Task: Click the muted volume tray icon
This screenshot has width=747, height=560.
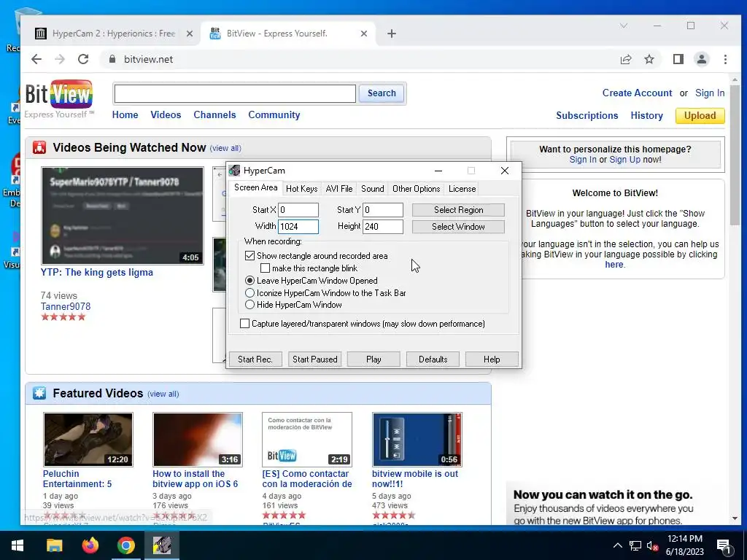Action: click(x=653, y=545)
